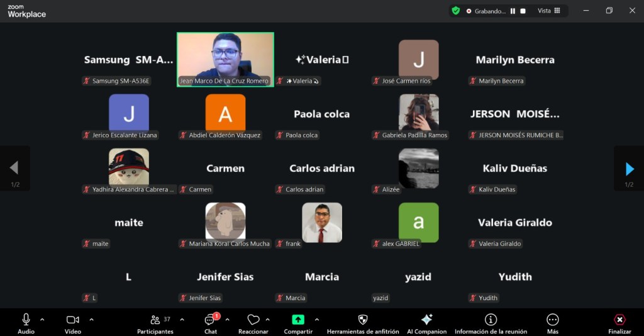Expand the Audio options chevron
The width and height of the screenshot is (644, 336).
(42, 320)
